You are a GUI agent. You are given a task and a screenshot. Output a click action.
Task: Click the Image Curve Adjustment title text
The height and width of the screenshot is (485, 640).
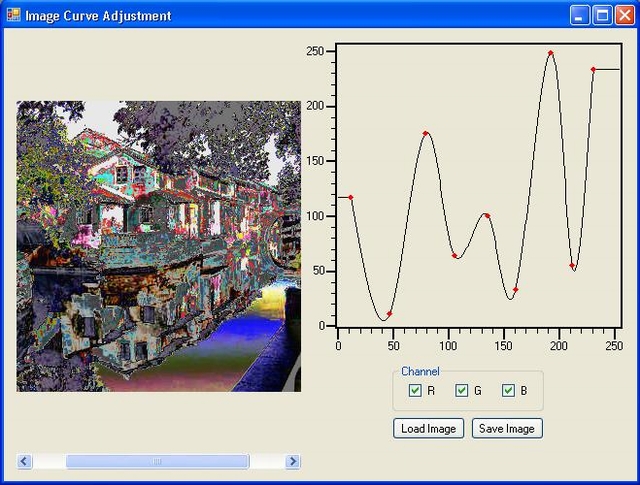point(98,16)
